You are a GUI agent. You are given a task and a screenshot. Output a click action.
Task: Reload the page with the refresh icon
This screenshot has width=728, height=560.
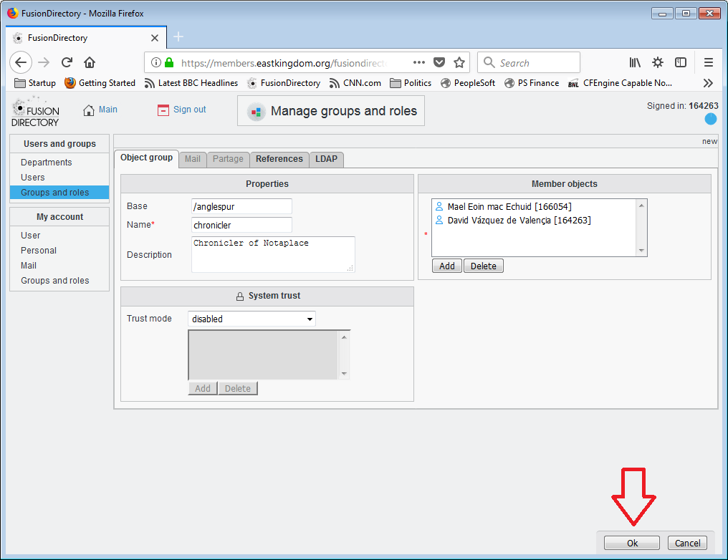pyautogui.click(x=67, y=62)
